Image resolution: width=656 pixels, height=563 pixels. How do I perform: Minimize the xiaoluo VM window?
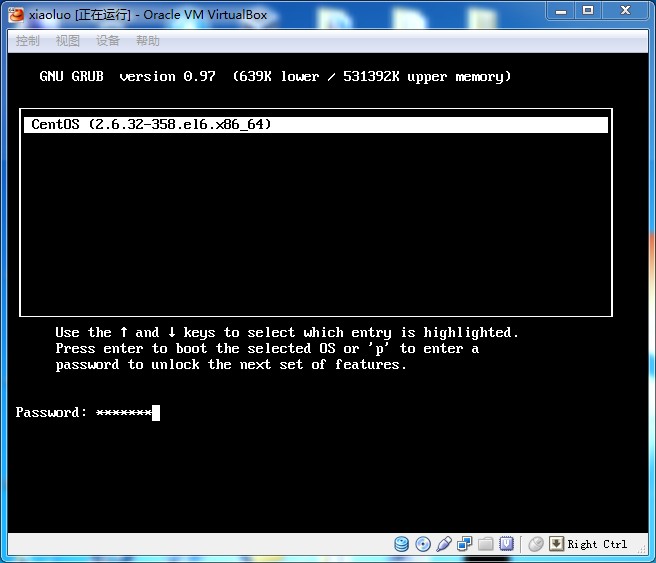tap(561, 10)
